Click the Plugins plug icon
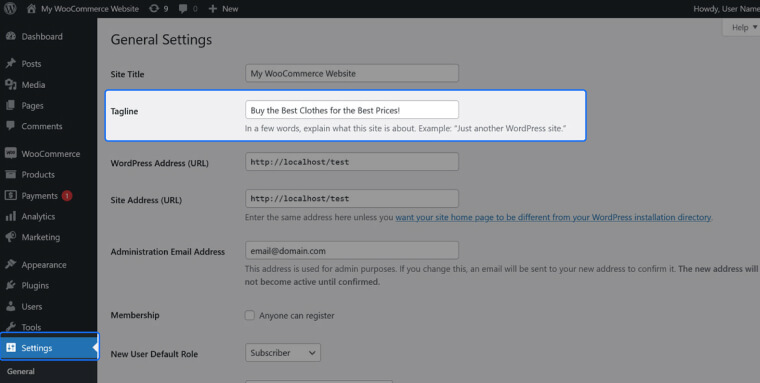This screenshot has width=760, height=383. 11,285
